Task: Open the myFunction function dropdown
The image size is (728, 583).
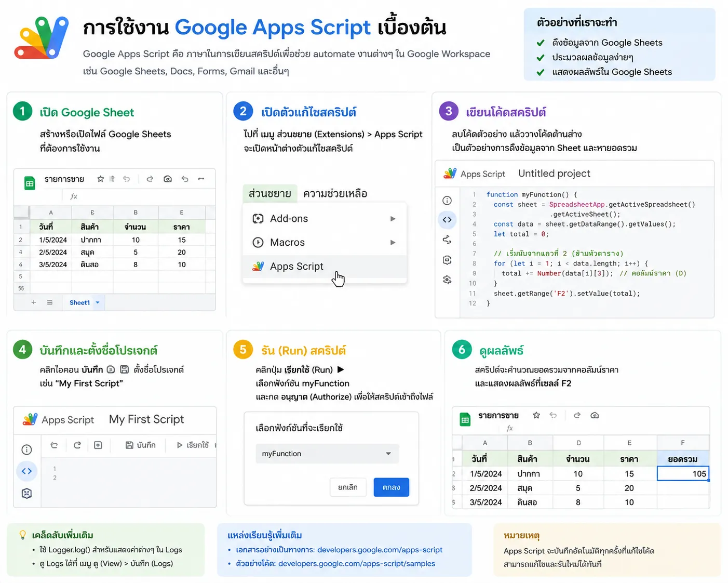Action: 327,454
